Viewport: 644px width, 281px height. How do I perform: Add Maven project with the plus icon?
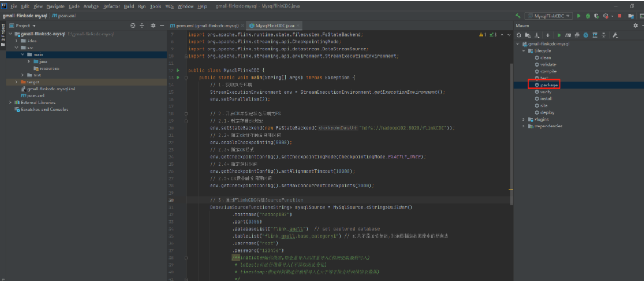click(547, 35)
